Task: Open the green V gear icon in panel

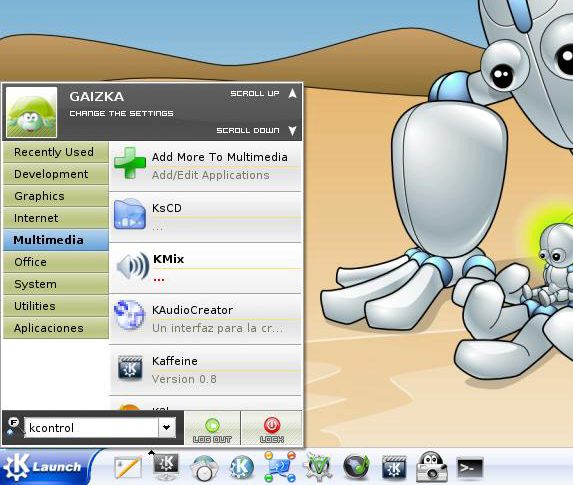Action: pyautogui.click(x=318, y=467)
